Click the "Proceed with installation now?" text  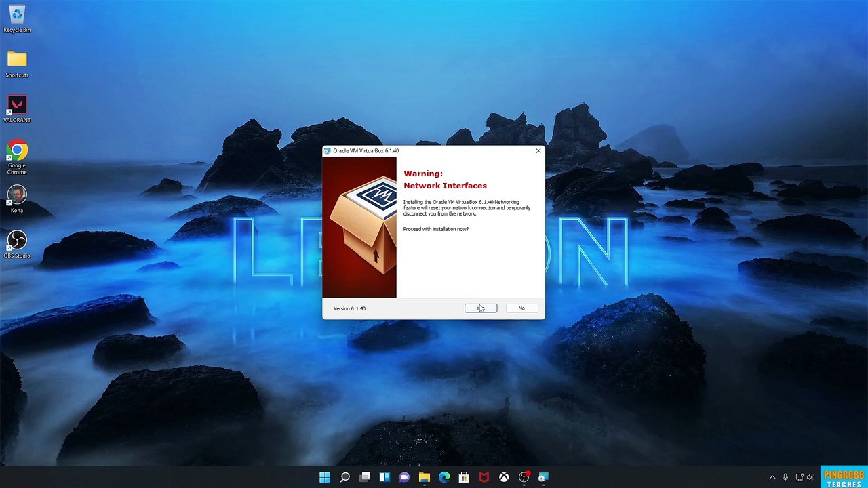436,229
